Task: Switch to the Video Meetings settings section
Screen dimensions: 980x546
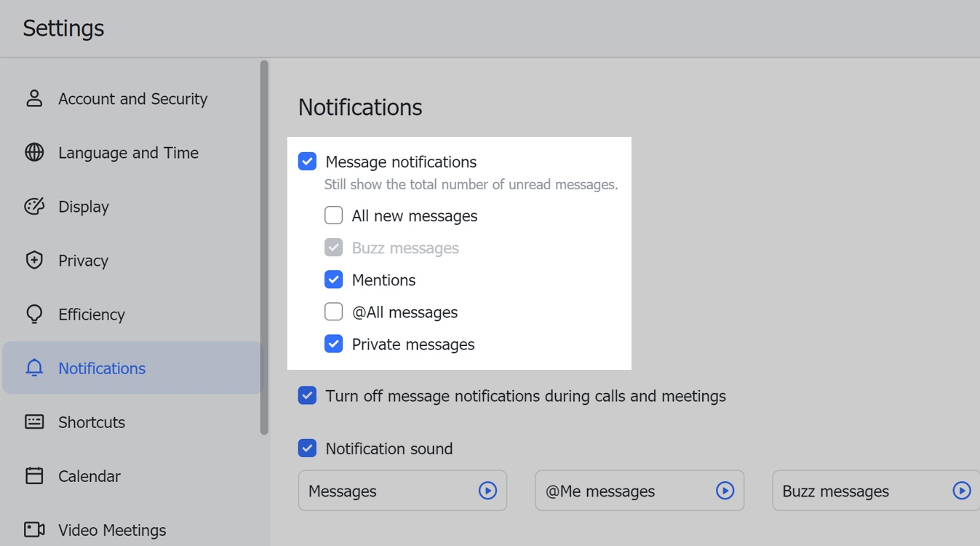Action: pos(111,529)
